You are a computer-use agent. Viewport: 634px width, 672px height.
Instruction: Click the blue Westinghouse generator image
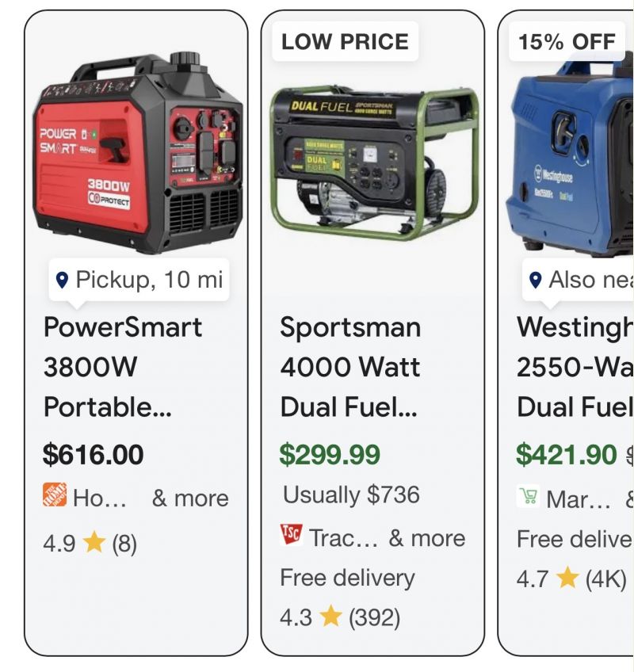tap(572, 158)
